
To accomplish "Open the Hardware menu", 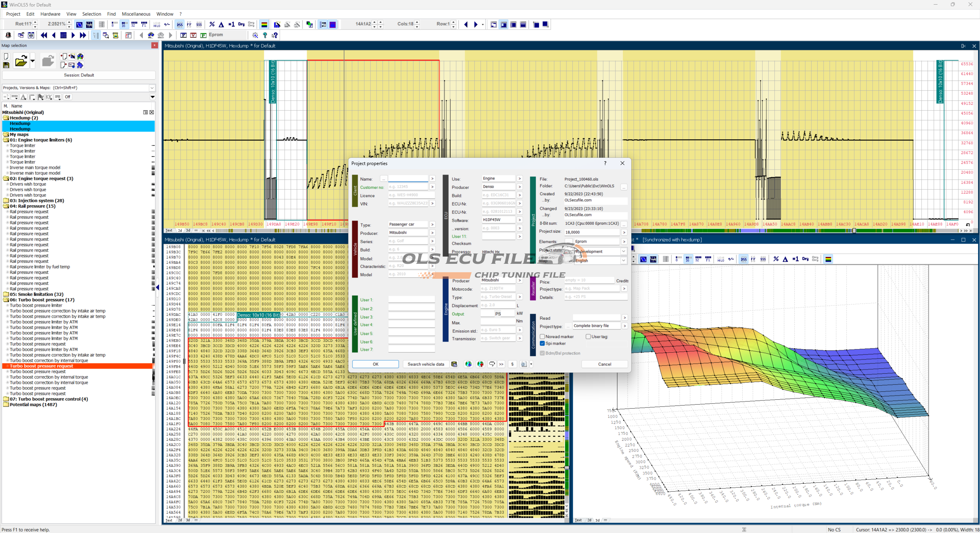I will tap(50, 14).
